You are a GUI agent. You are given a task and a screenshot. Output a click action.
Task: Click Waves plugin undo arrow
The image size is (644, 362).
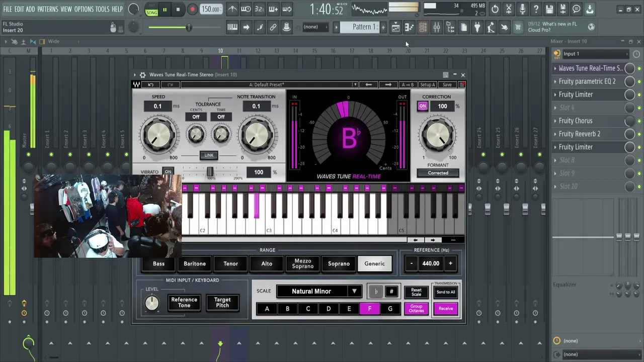pos(150,84)
